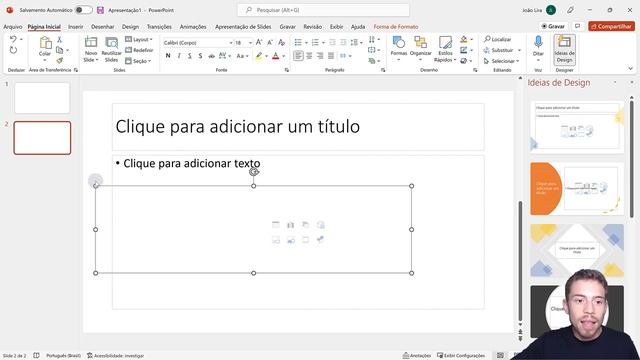Open the Estilos Rápidos dropdown
This screenshot has width=640, height=360.
(445, 49)
